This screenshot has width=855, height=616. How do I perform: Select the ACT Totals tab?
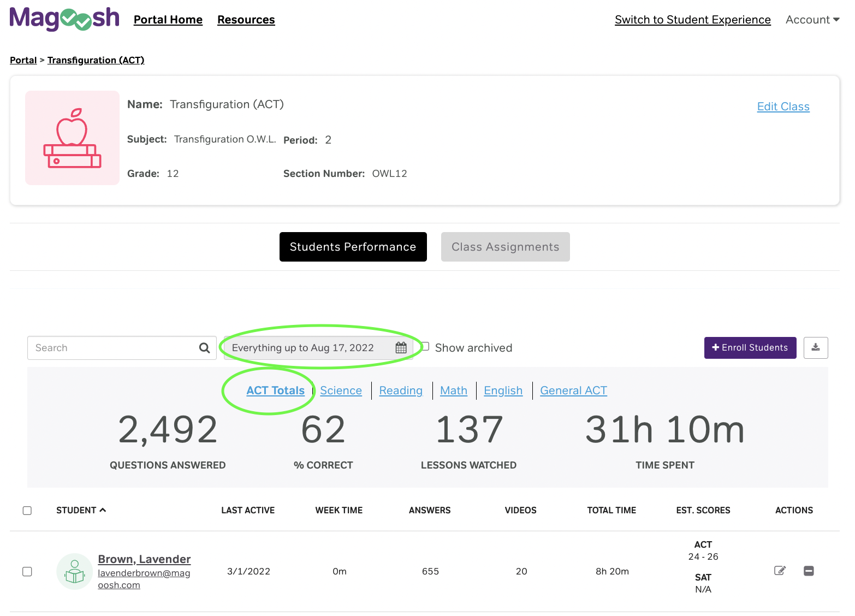click(x=275, y=390)
